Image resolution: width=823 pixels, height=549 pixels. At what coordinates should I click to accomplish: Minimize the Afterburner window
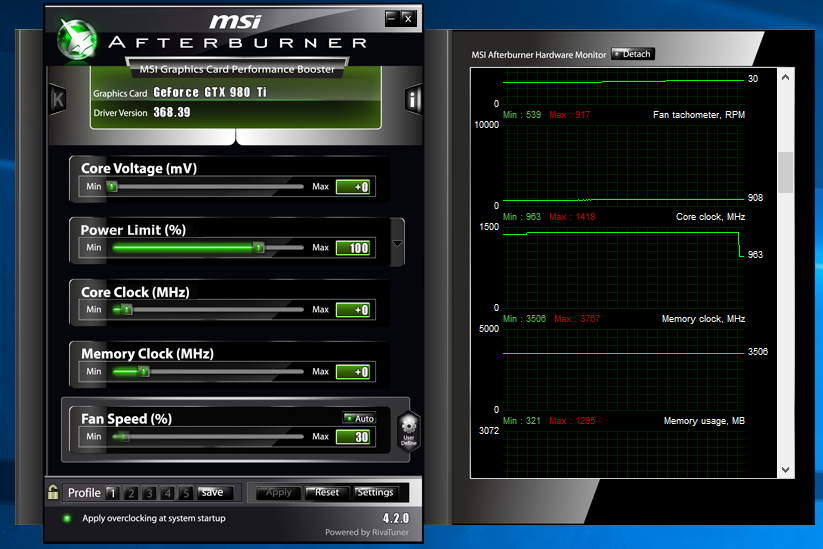[392, 18]
